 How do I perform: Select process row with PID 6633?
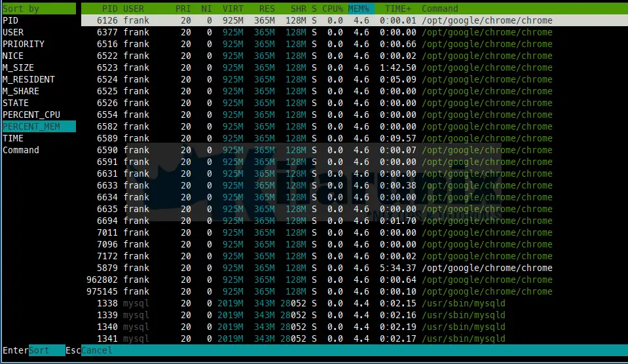point(354,185)
